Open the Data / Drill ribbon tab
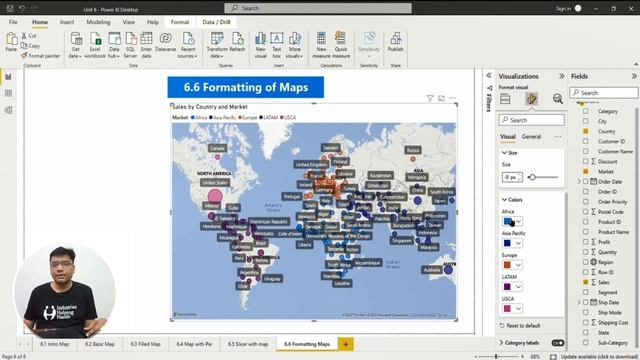This screenshot has height=360, width=640. [x=216, y=22]
